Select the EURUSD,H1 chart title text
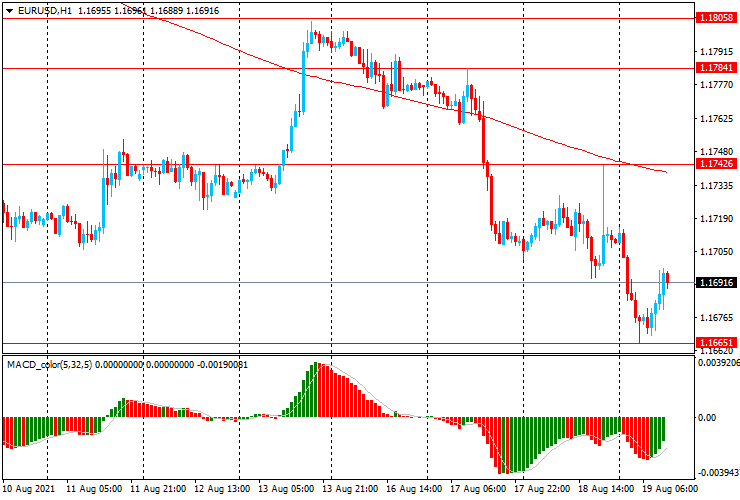The height and width of the screenshot is (500, 740). coord(45,10)
